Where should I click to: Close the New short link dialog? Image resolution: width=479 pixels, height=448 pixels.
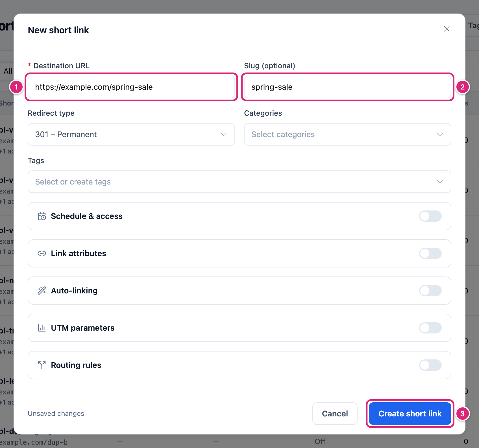[x=447, y=29]
